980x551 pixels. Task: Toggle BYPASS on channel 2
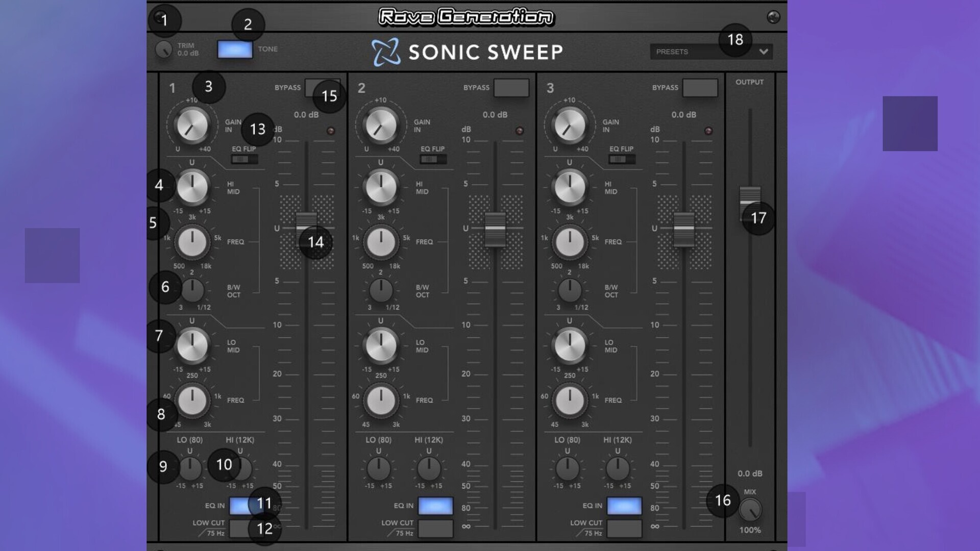[511, 88]
